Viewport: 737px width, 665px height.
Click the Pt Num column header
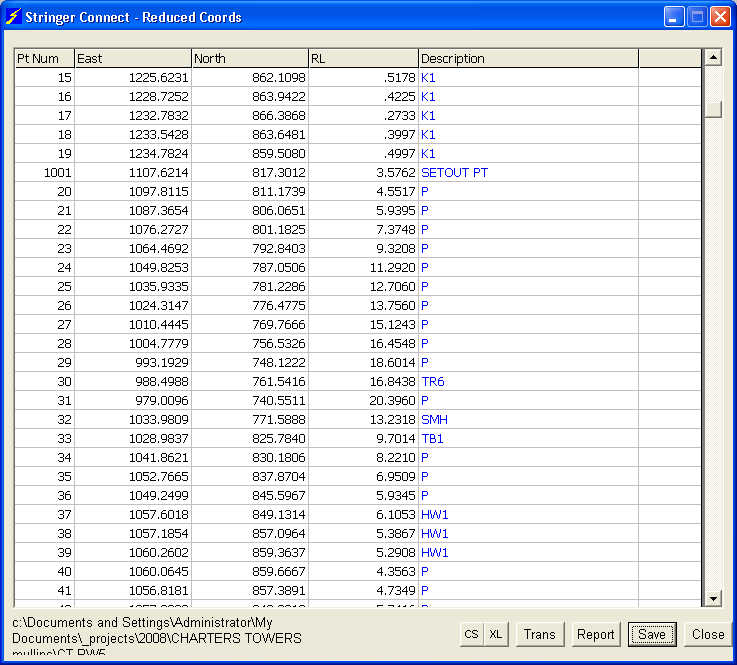[x=44, y=58]
